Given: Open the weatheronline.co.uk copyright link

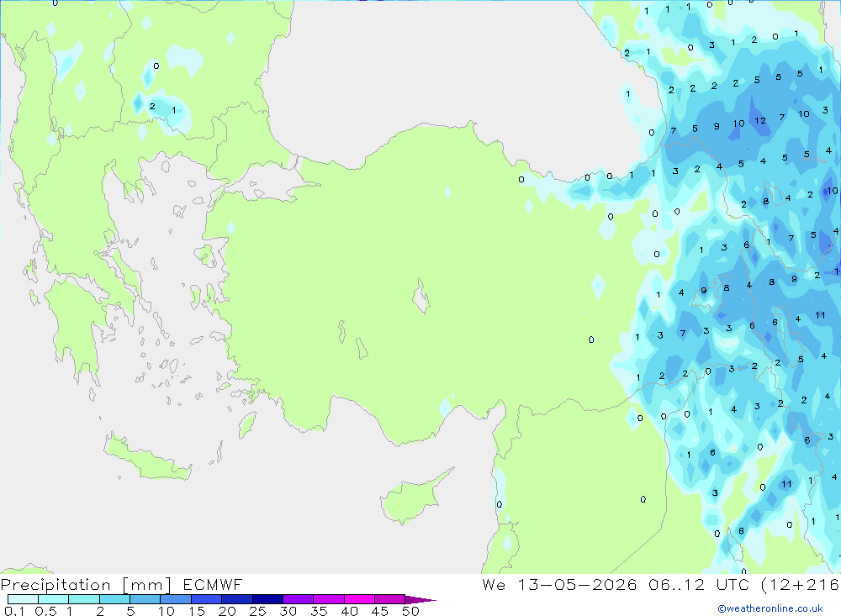Looking at the screenshot, I should tap(770, 608).
